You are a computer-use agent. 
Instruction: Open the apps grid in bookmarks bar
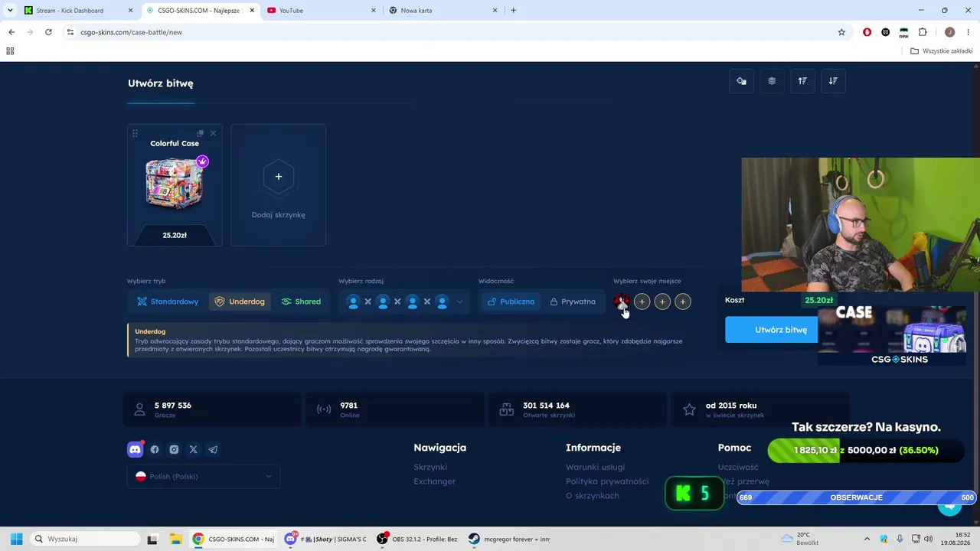tap(10, 51)
